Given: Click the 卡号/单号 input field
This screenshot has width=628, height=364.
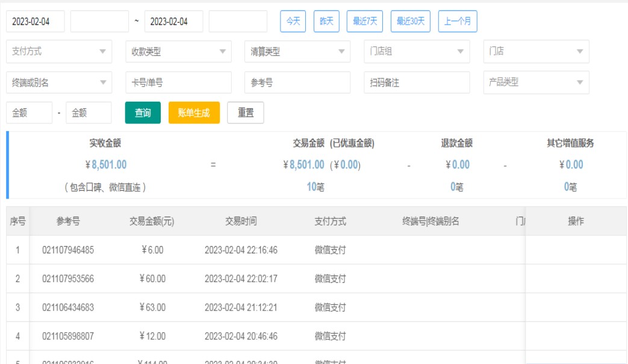Looking at the screenshot, I should pyautogui.click(x=178, y=82).
